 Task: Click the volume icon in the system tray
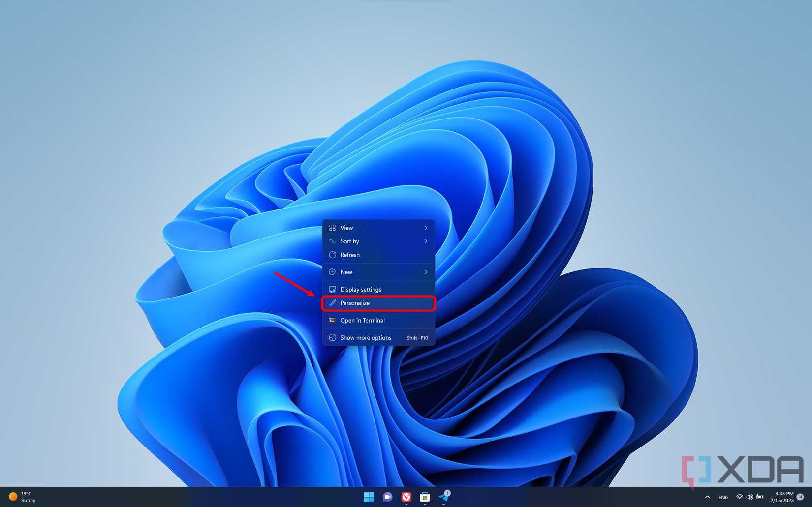[x=750, y=497]
